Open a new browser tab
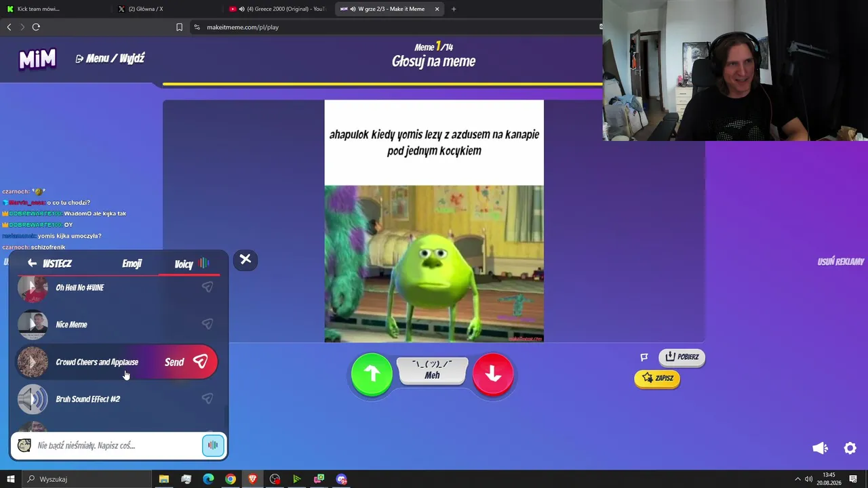Screen dimensions: 868x488 point(454,9)
